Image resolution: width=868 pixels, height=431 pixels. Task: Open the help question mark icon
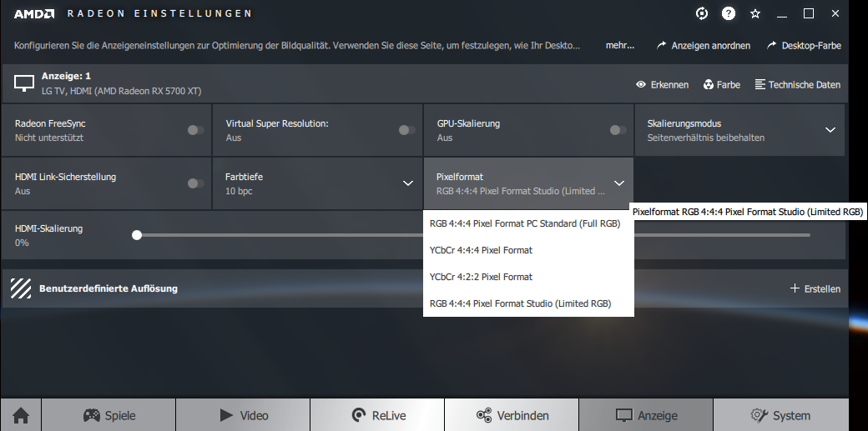[729, 14]
